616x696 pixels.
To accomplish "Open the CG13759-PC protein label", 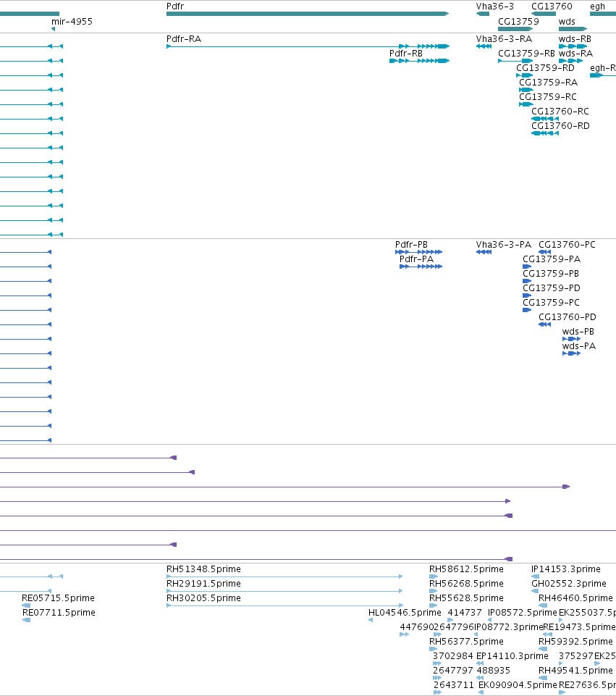I will (x=551, y=302).
